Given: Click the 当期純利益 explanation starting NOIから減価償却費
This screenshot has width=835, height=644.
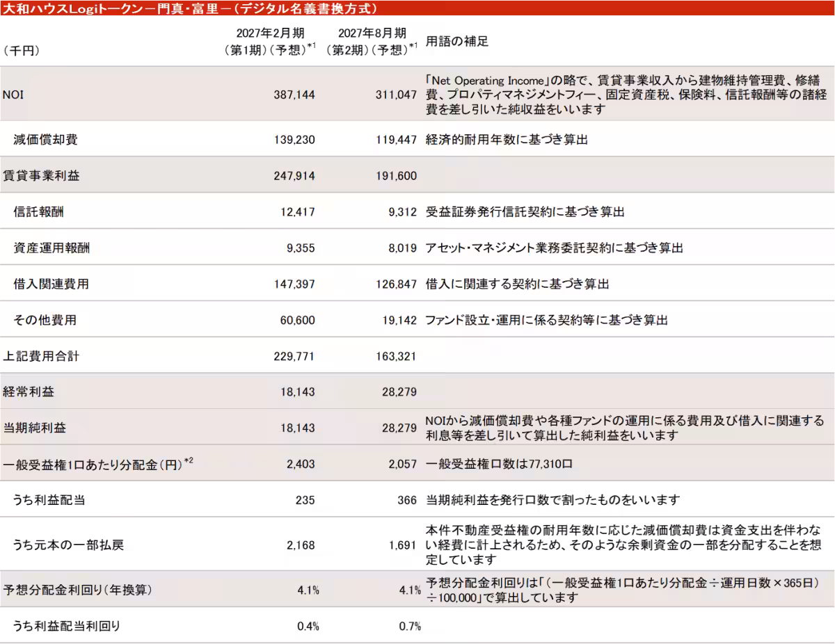Looking at the screenshot, I should (625, 428).
